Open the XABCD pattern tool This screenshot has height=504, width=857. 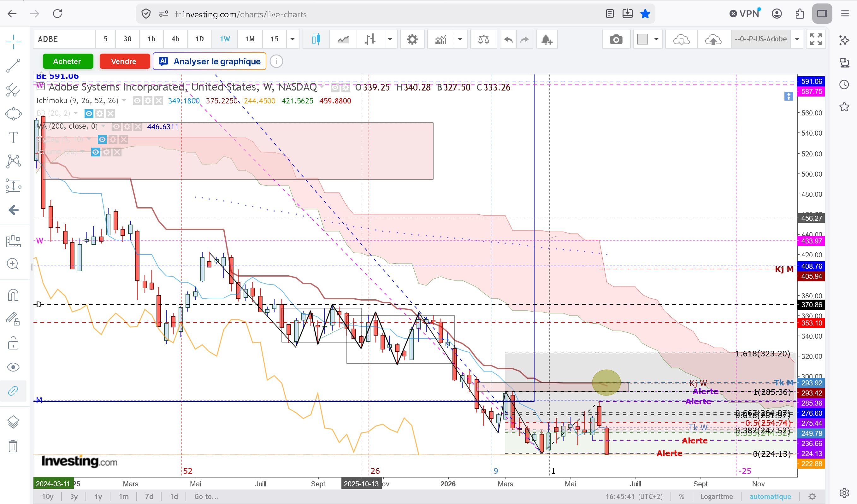pos(13,161)
